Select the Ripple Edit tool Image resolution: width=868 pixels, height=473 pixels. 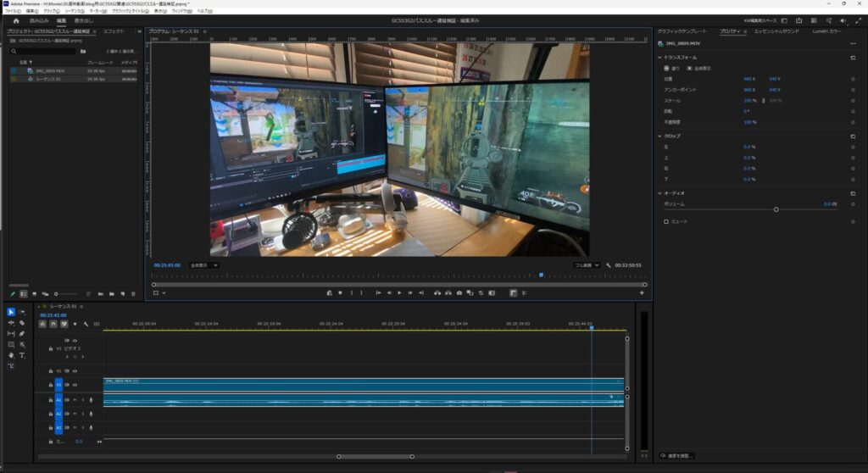pyautogui.click(x=11, y=323)
